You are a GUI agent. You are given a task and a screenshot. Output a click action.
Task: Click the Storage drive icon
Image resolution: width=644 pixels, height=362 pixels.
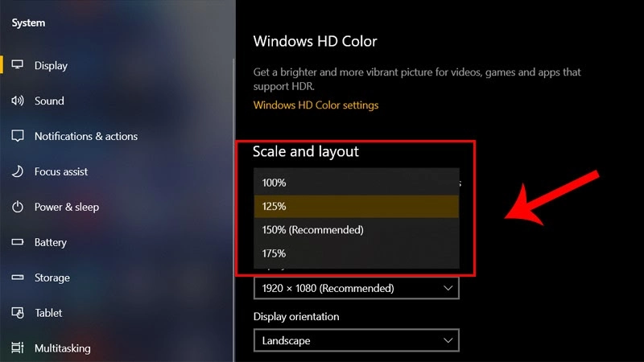point(17,278)
